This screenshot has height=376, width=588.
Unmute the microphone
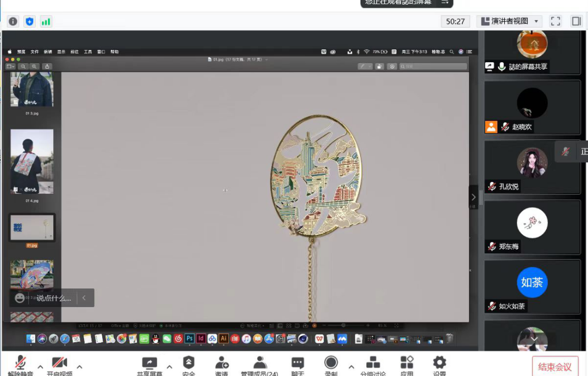point(21,363)
